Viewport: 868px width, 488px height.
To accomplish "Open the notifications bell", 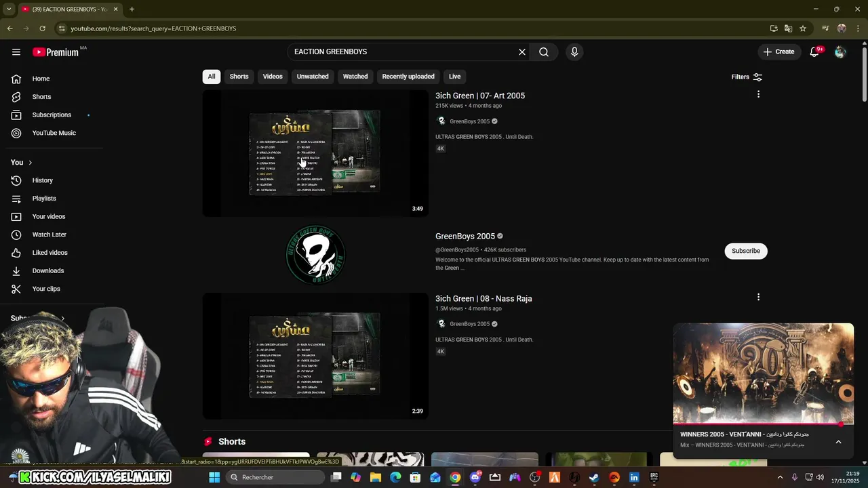I will [815, 52].
